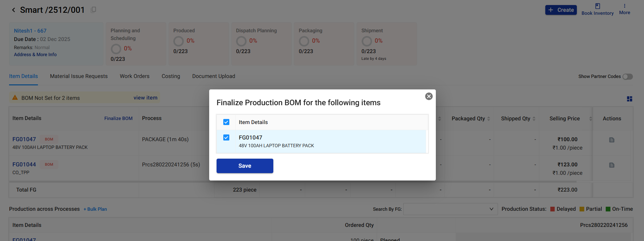Switch to the Material Issue Requests tab
This screenshot has height=241, width=644.
tap(79, 76)
